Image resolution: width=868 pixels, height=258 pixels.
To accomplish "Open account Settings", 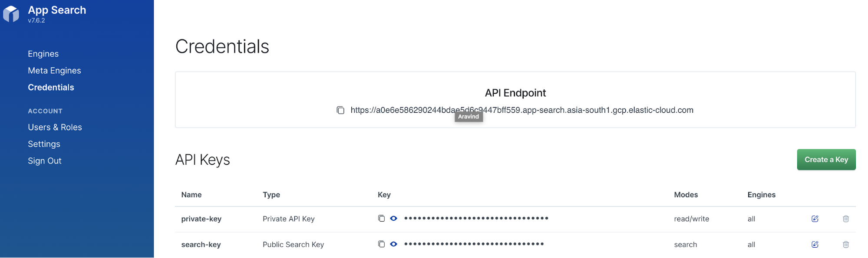I will (44, 144).
